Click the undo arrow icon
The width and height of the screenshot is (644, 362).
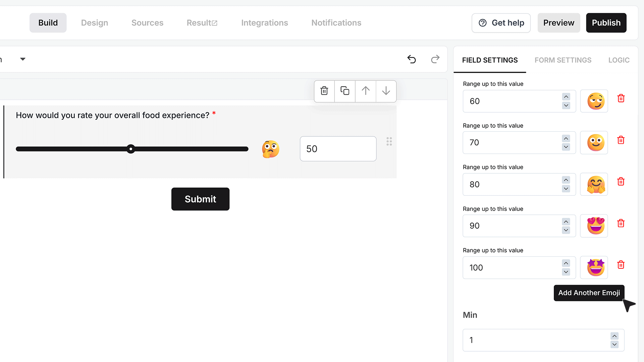coord(412,59)
